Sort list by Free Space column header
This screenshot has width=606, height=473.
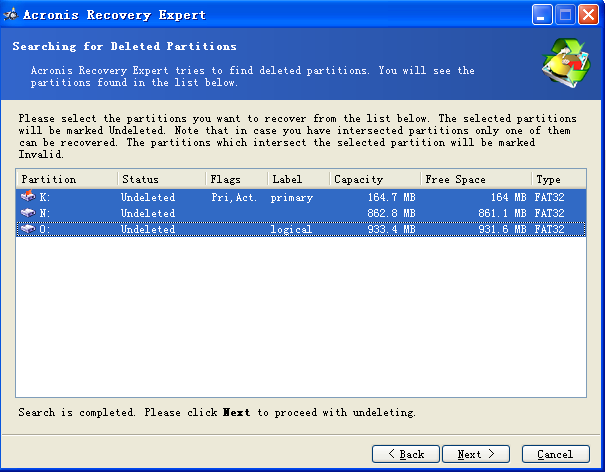pos(476,179)
